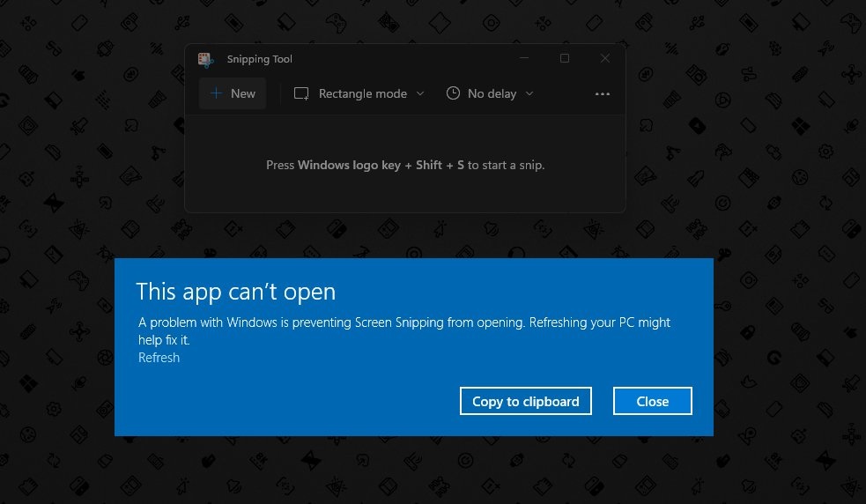Open the Rectangle mode snipping dropdown label
The height and width of the screenshot is (504, 866).
[362, 93]
